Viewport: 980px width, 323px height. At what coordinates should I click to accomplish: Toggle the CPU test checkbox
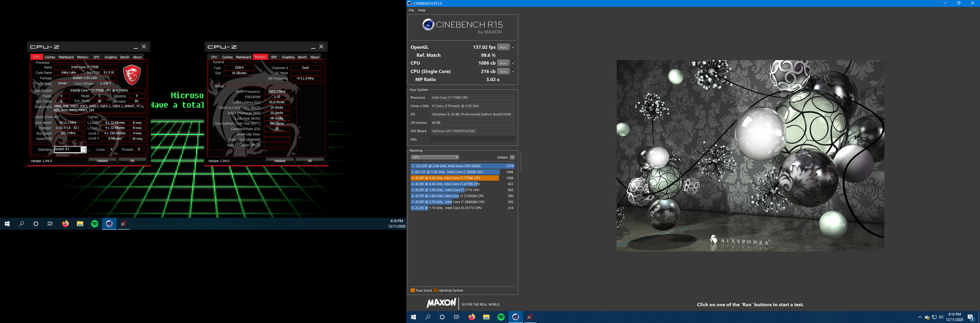click(x=513, y=63)
